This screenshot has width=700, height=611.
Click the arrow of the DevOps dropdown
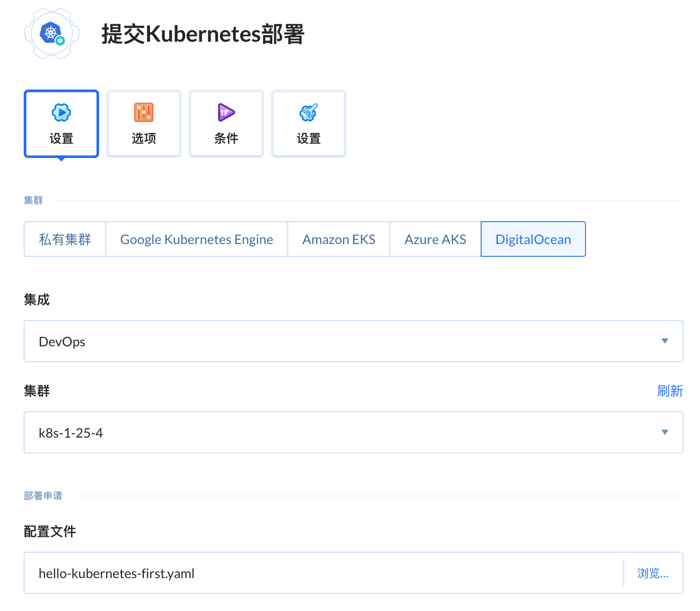click(665, 341)
